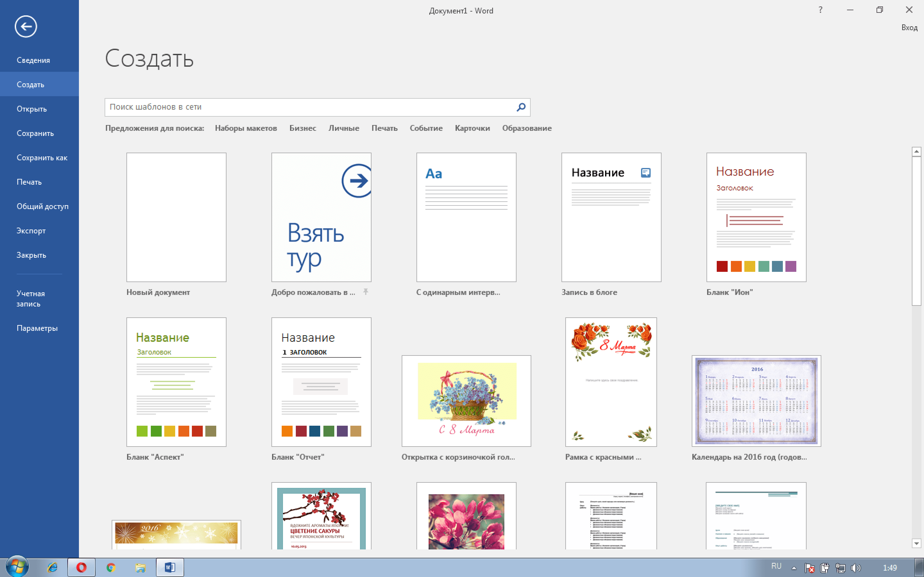
Task: Click the volume speaker icon in system tray
Action: (856, 567)
